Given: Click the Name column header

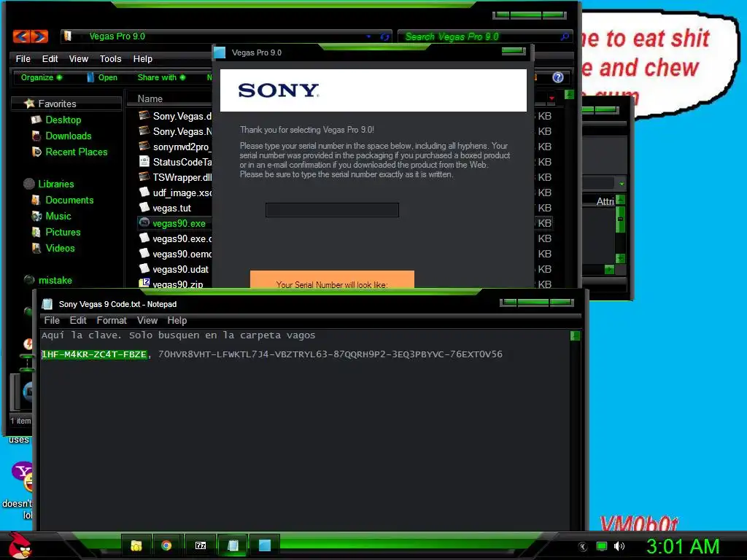Looking at the screenshot, I should (x=150, y=98).
